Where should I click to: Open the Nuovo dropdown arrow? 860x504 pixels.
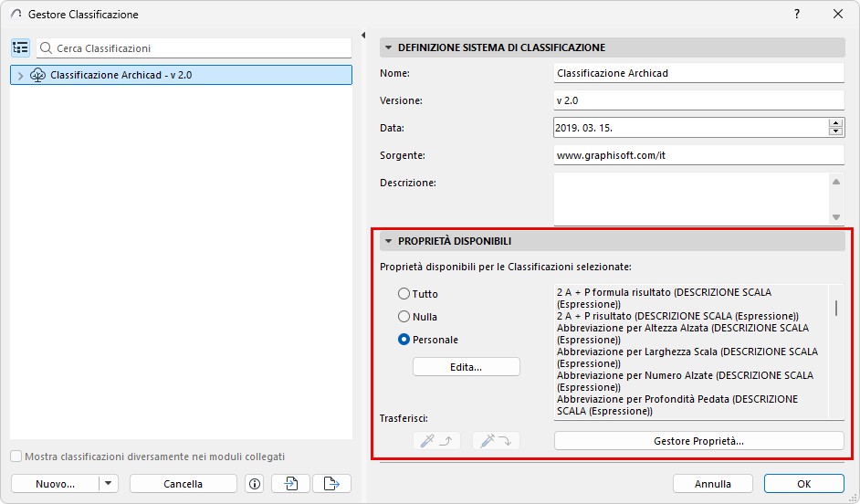108,484
